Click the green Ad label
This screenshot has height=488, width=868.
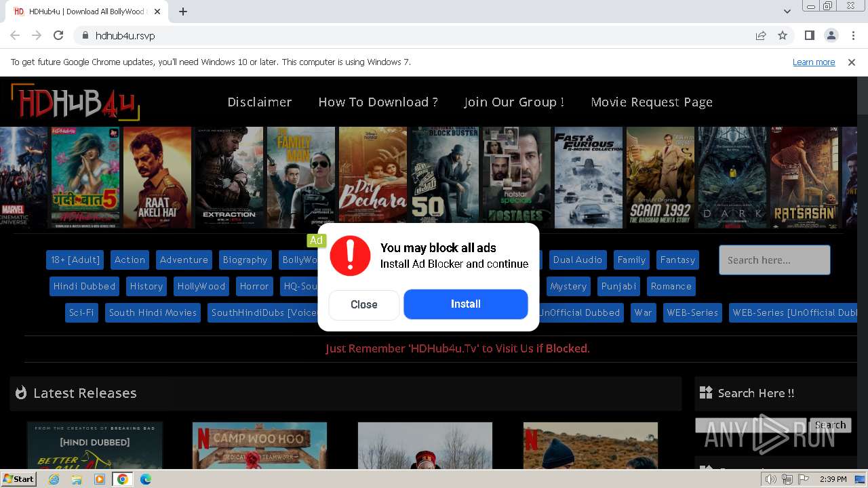coord(316,240)
